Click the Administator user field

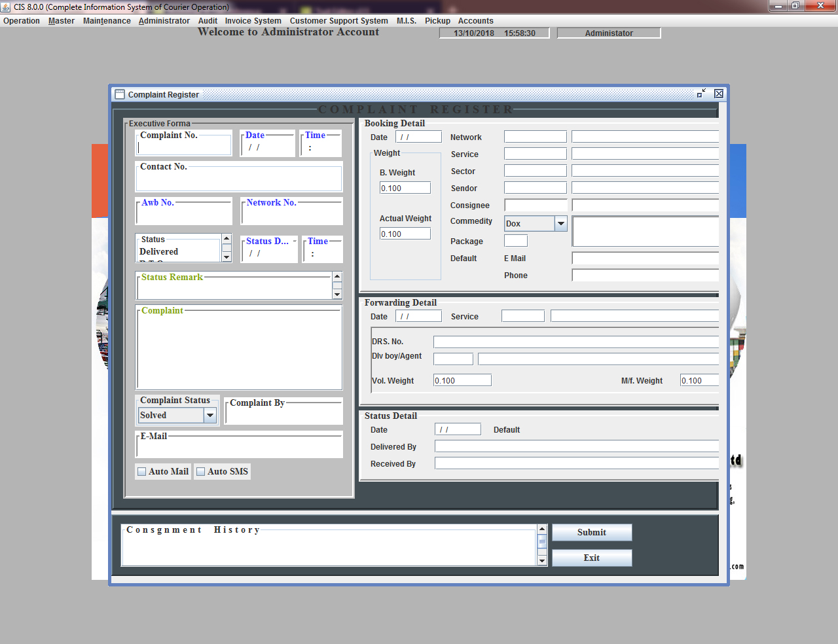coord(609,33)
